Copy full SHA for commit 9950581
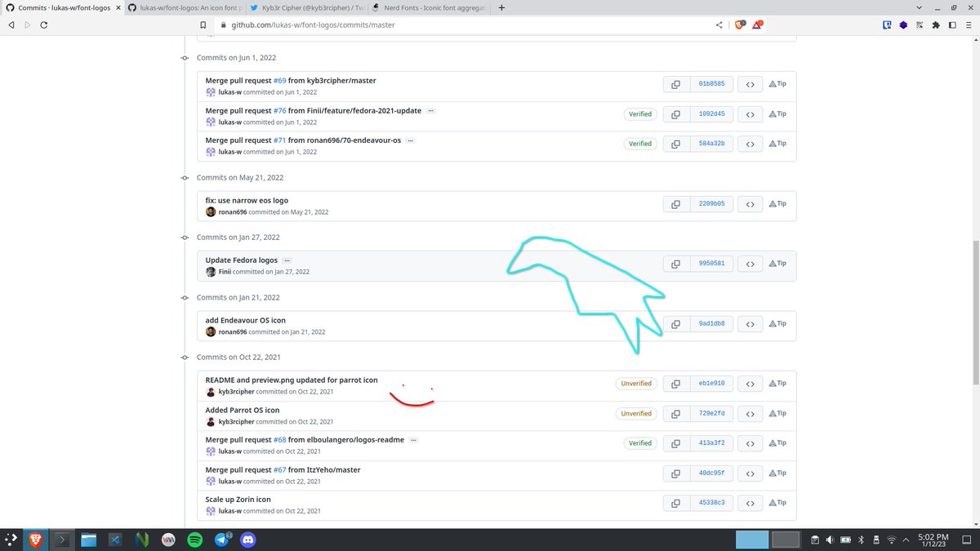 [x=676, y=264]
